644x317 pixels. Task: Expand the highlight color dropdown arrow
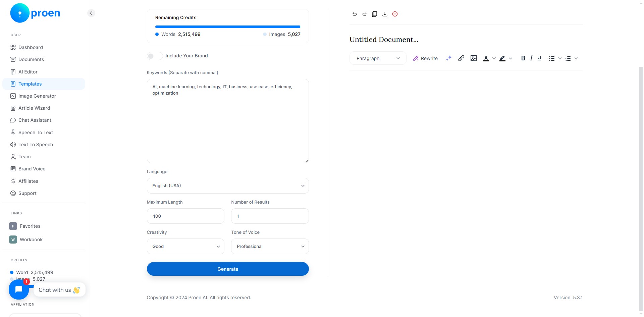click(511, 58)
